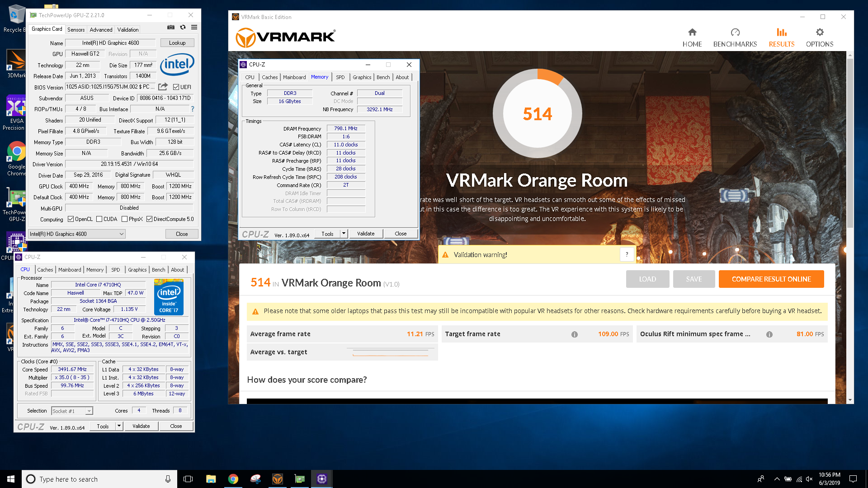Click Close button in CPU-Z Memory window
This screenshot has width=868, height=488.
401,234
